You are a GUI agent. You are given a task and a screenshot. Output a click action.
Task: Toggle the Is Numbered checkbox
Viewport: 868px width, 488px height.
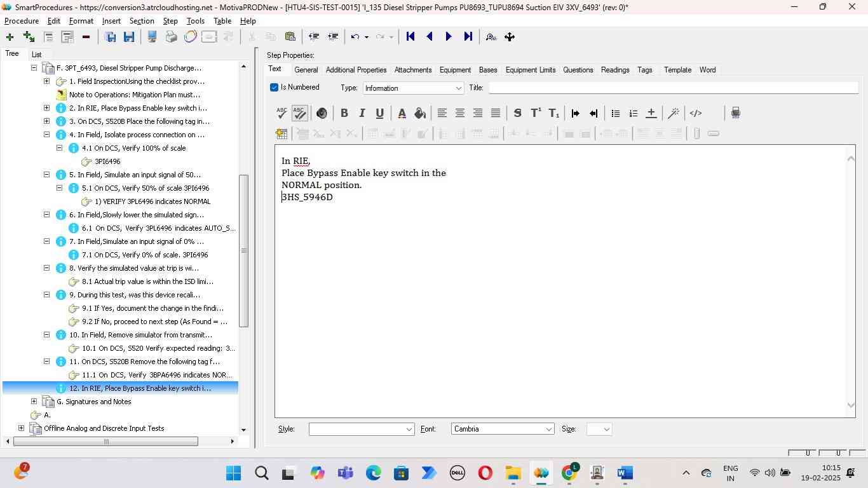pyautogui.click(x=275, y=88)
